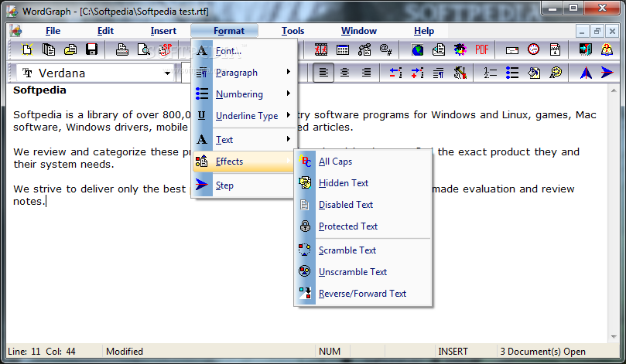Open print preview with the magnifier page icon
Viewport: 626px width, 364px height.
click(144, 49)
